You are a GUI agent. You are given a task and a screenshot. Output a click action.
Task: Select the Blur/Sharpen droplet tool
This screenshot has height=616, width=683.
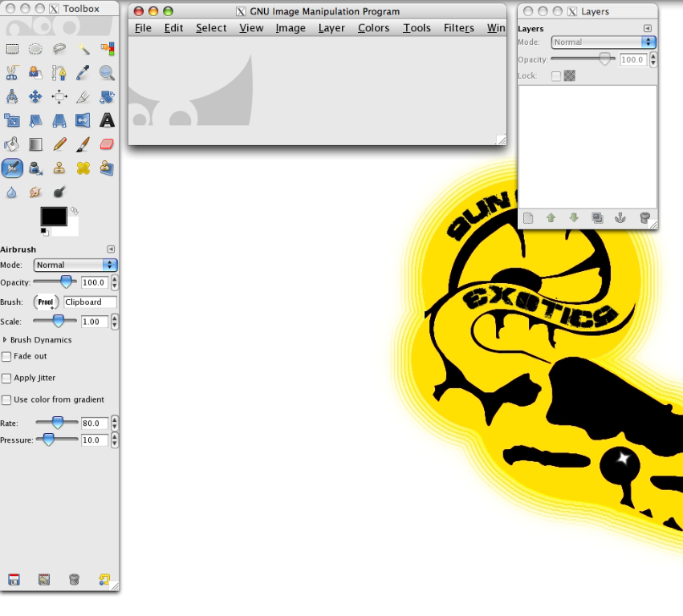12,192
